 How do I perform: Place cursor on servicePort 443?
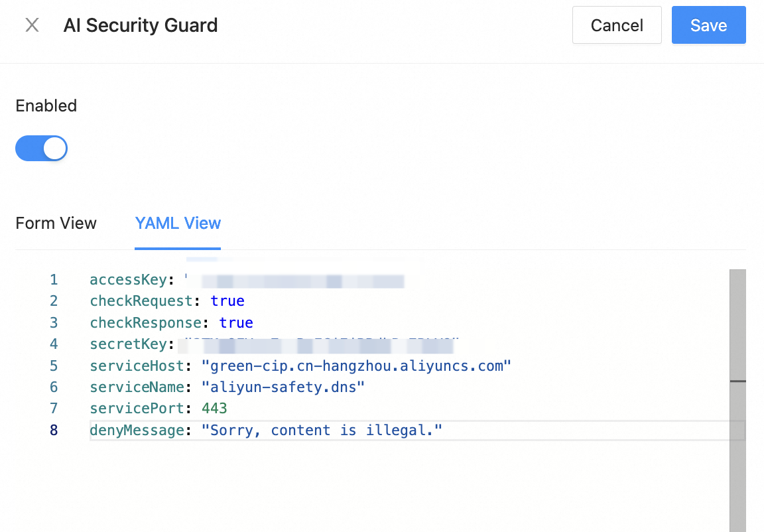[x=215, y=409]
